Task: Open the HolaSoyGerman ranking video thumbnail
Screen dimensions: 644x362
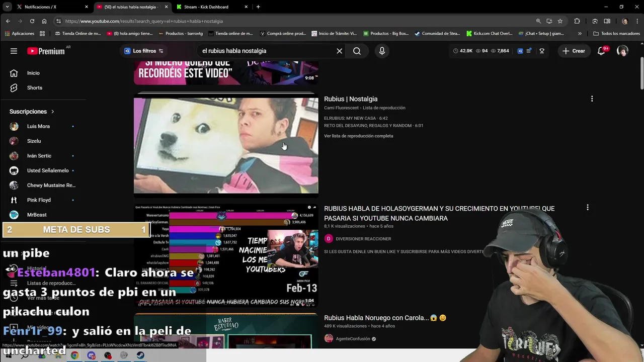Action: click(x=226, y=255)
